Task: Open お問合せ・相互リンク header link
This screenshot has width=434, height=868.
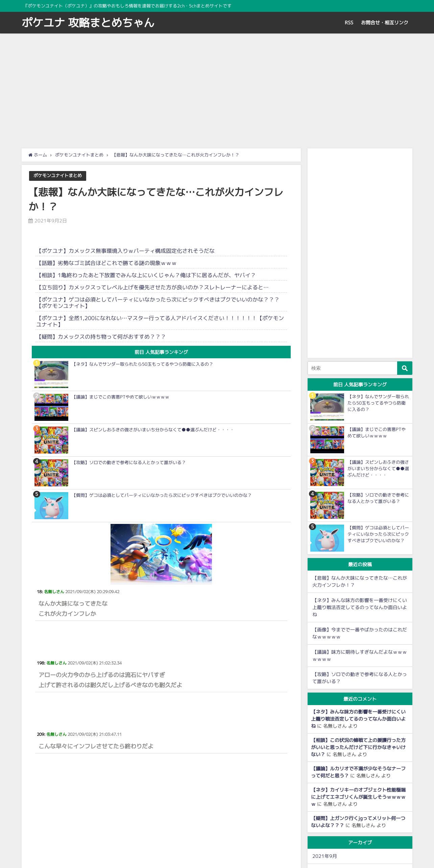Action: 385,23
